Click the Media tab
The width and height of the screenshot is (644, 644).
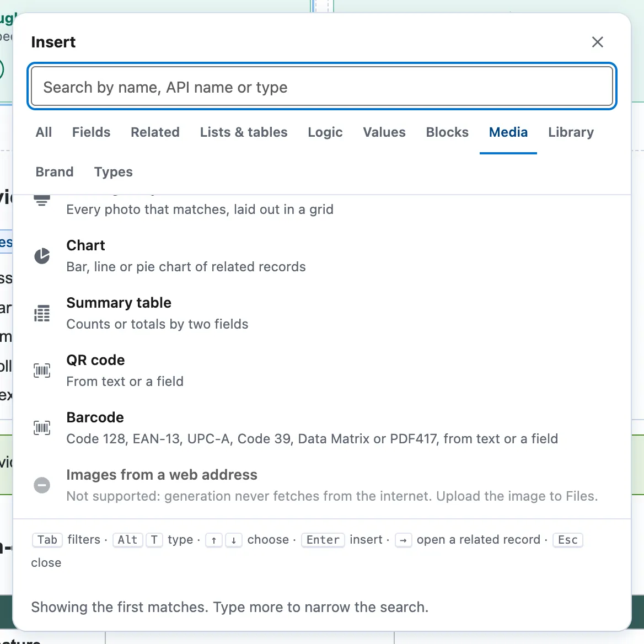pos(508,132)
